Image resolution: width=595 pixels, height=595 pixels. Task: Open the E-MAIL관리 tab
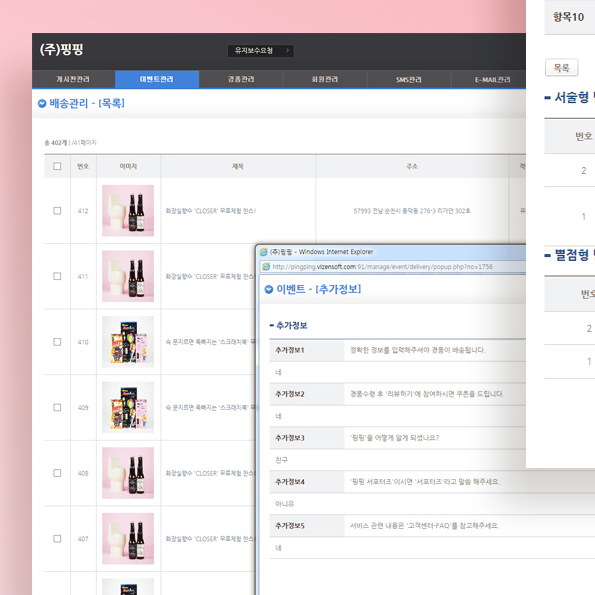(489, 79)
